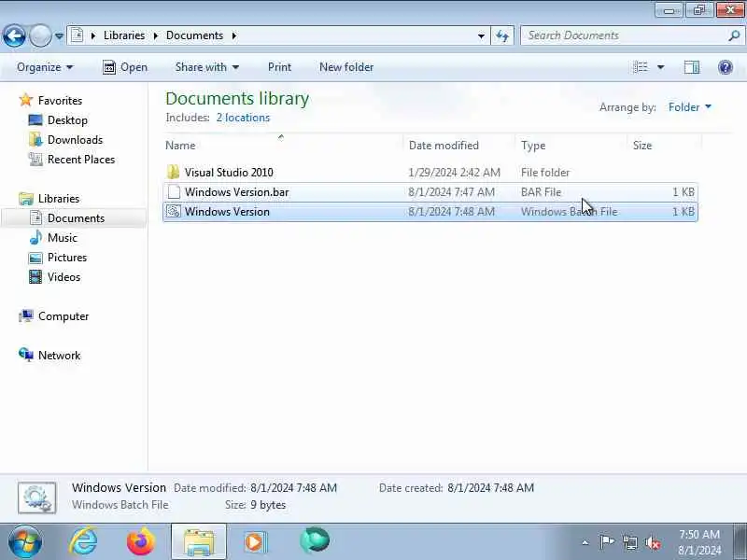Open Desktop in Favorites

point(67,120)
